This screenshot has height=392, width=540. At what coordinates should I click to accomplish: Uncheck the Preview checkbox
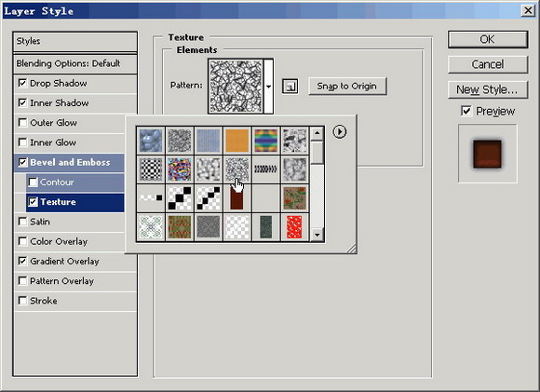tap(466, 111)
